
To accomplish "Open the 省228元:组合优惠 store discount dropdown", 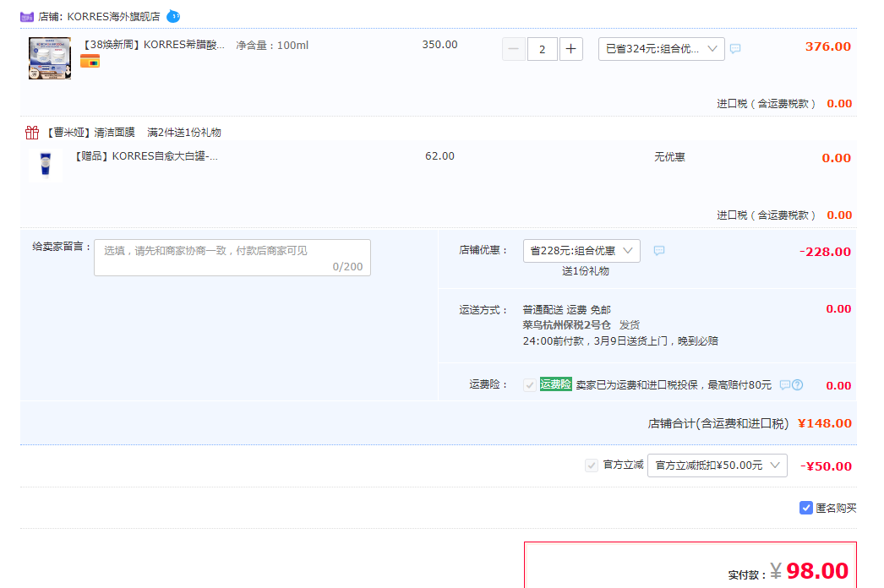I will tap(581, 251).
